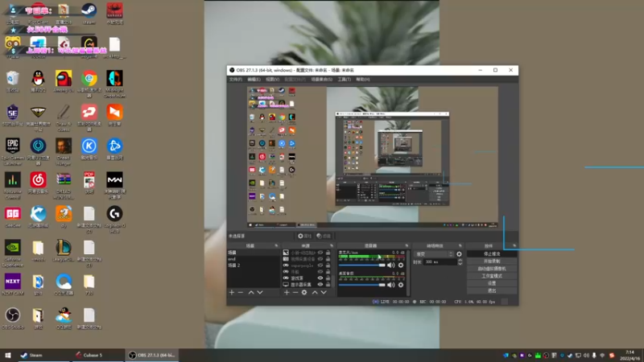Open League of Legends desktop shortcut

(x=64, y=251)
